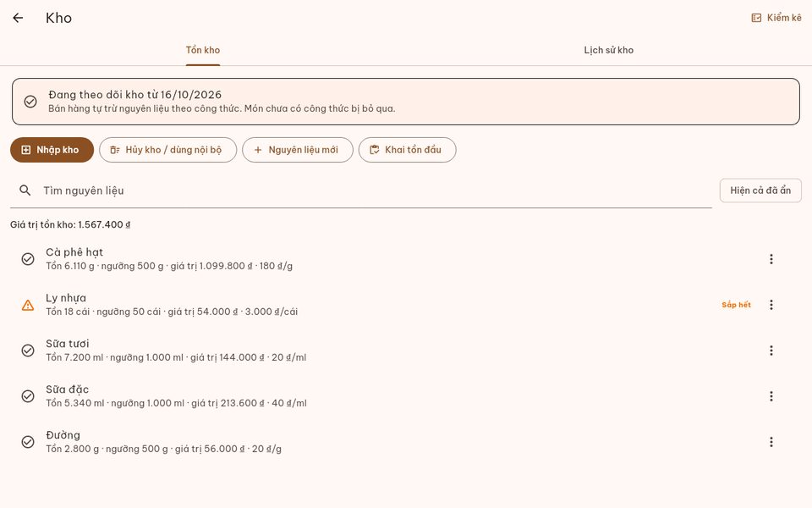Focus the Tìm nguyên liệu search field
Viewport: 812px width, 508px height.
361,190
